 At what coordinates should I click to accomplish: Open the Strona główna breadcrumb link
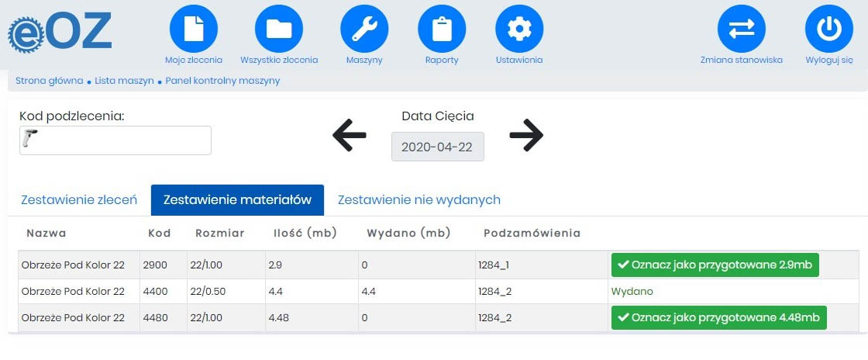50,81
